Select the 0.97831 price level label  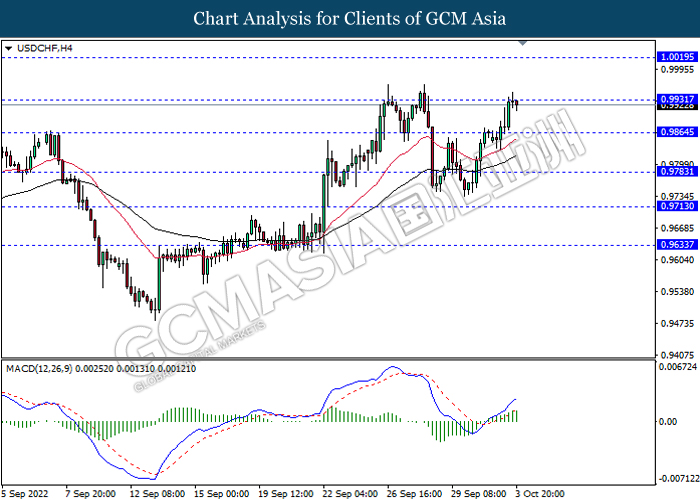677,171
